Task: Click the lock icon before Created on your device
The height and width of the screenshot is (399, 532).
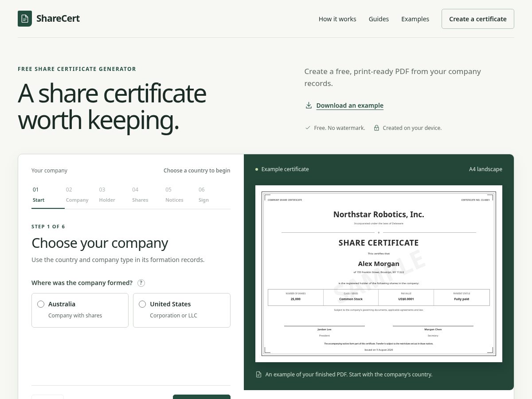Action: point(376,128)
